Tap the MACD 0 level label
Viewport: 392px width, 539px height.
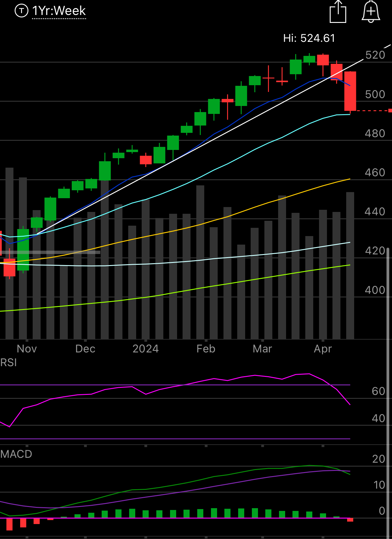(x=382, y=511)
